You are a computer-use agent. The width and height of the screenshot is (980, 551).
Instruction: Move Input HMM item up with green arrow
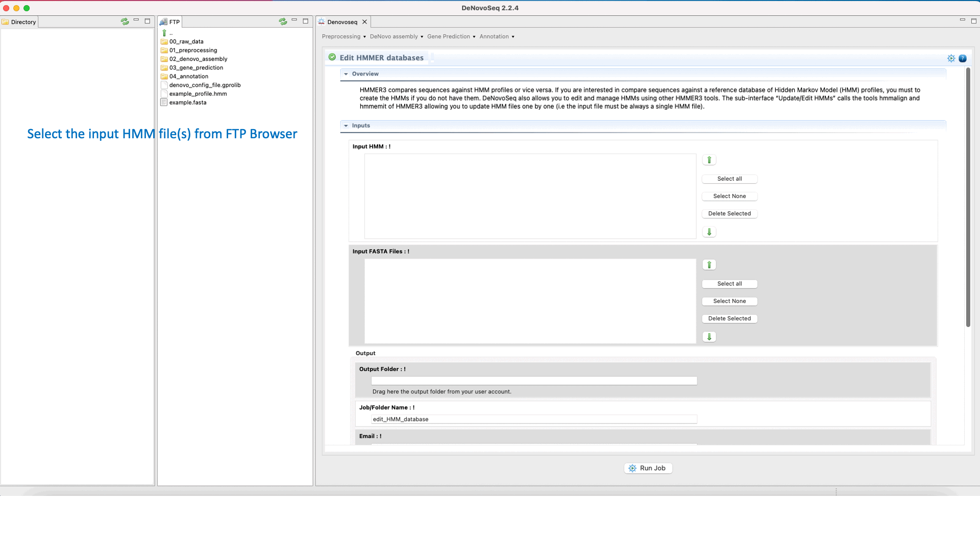709,160
